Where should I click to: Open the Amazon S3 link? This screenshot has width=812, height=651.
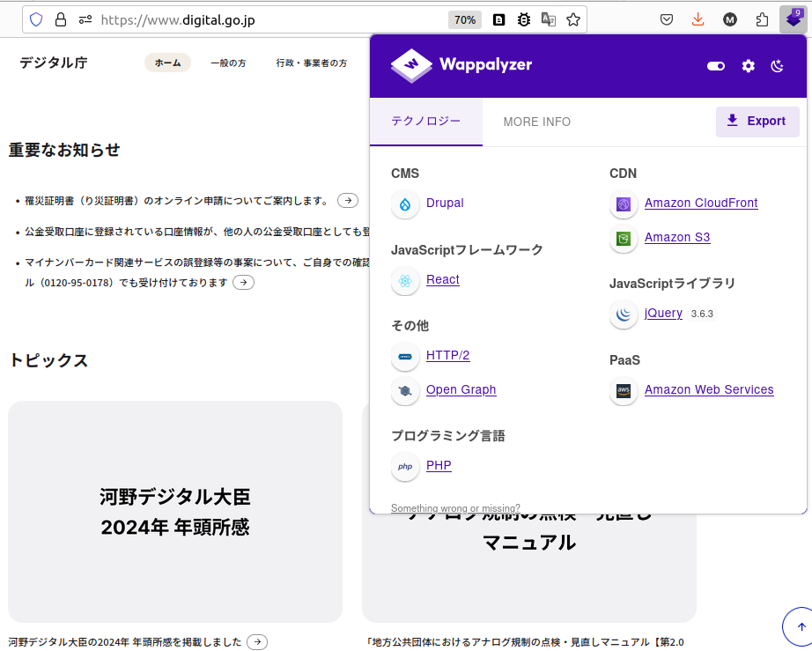tap(677, 237)
